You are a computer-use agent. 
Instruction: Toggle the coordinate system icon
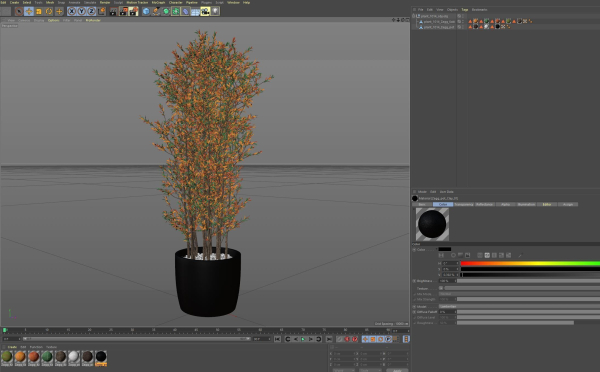(102, 11)
